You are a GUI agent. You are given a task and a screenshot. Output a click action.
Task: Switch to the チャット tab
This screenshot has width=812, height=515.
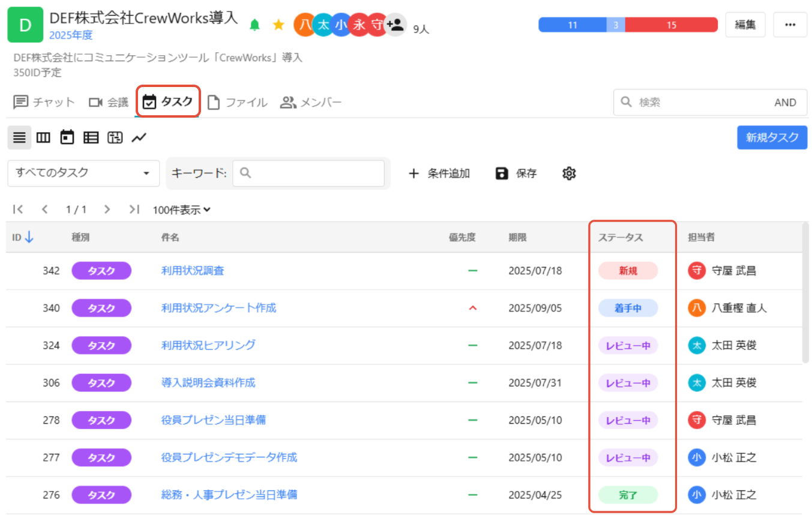pyautogui.click(x=44, y=102)
